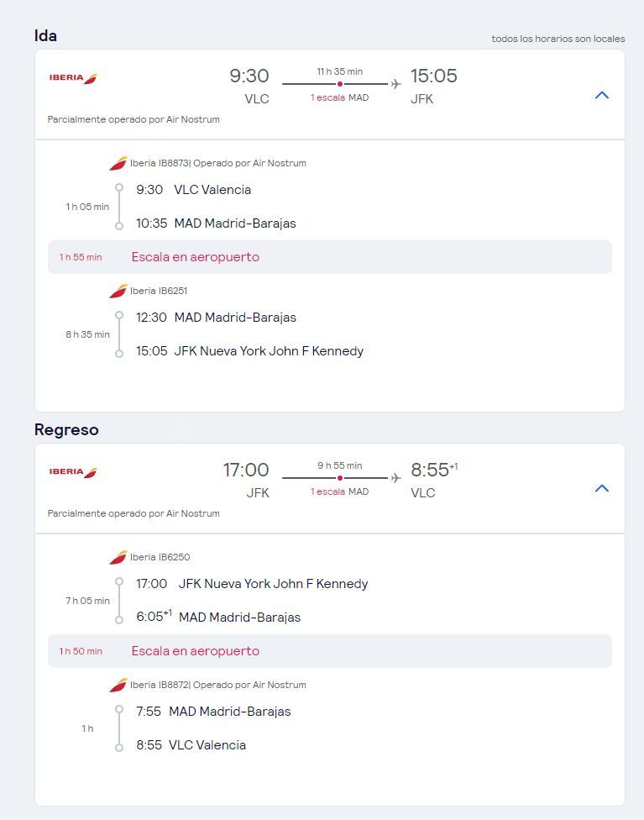Screen dimensions: 644x820
Task: Click the Iberia logo in Regreso header
Action: (73, 472)
